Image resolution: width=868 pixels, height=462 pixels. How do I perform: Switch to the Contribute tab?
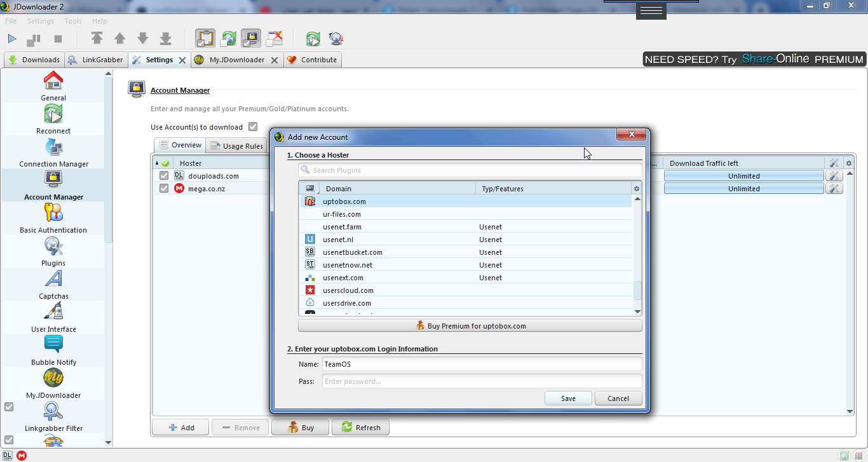click(313, 60)
